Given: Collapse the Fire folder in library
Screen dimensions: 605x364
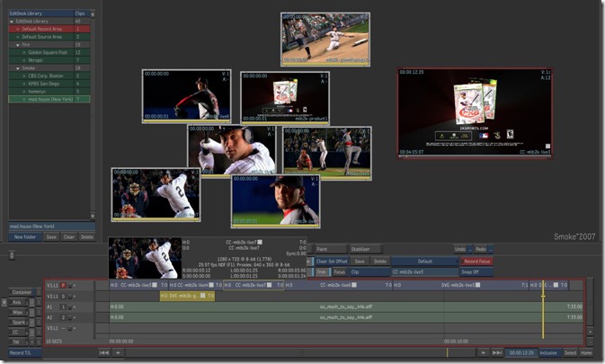Looking at the screenshot, I should coord(18,45).
